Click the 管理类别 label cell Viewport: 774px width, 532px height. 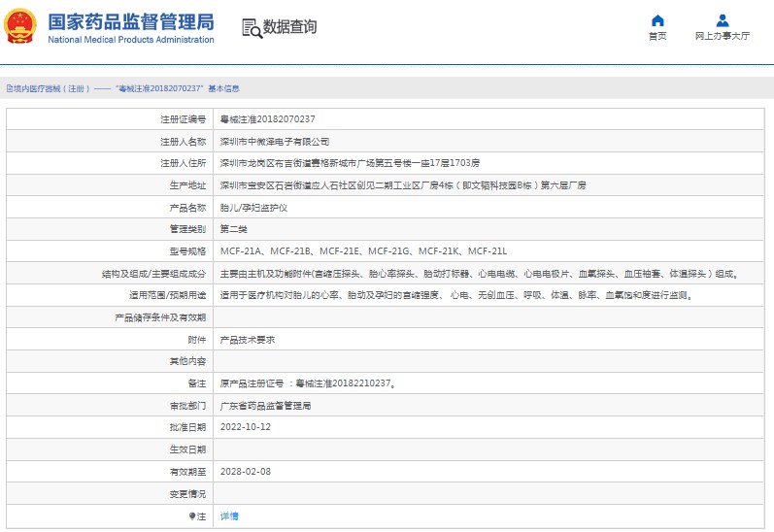(110, 229)
